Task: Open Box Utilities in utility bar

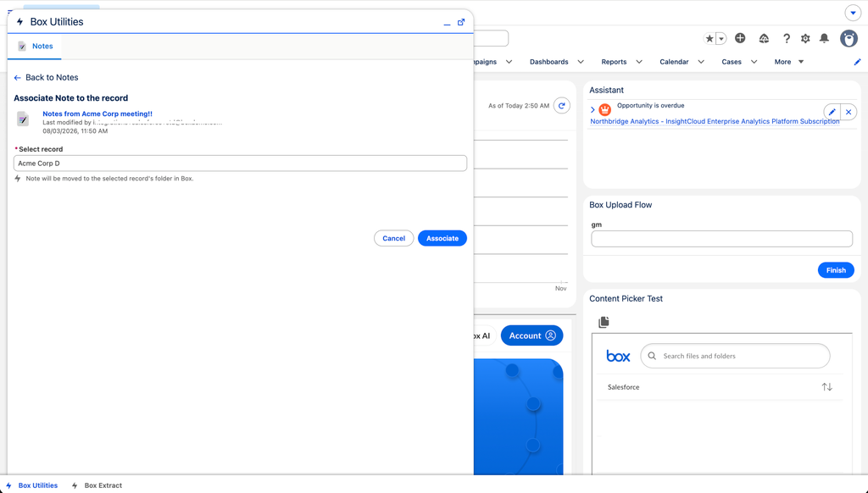Action: pyautogui.click(x=31, y=485)
